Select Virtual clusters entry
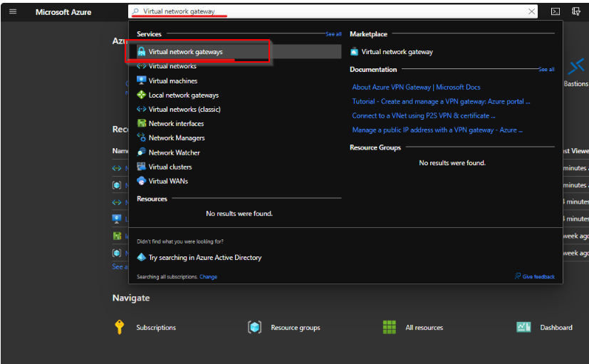Screen dimensions: 589x364 [x=170, y=167]
